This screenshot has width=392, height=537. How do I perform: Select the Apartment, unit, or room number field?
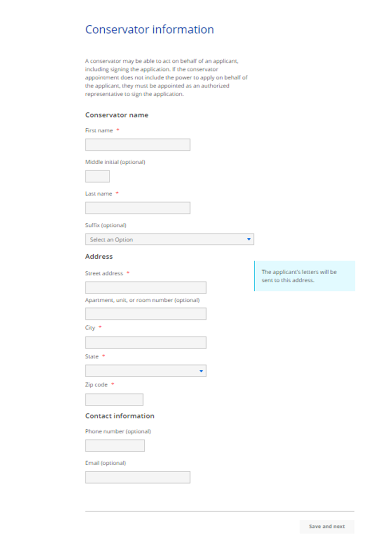(x=146, y=314)
